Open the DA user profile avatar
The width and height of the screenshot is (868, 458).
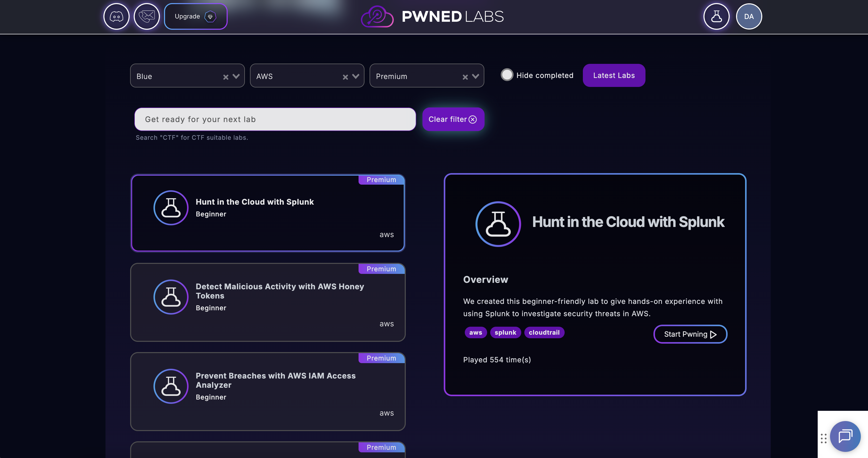[749, 16]
